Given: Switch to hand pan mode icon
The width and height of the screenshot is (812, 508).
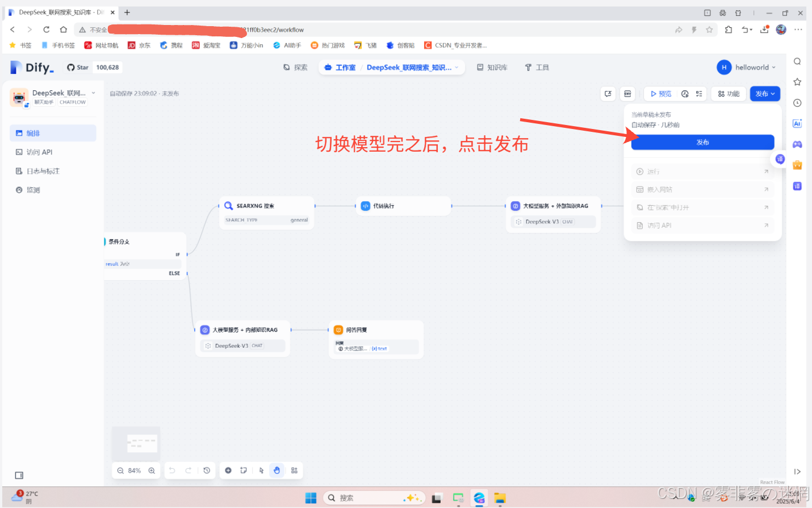Looking at the screenshot, I should 277,470.
